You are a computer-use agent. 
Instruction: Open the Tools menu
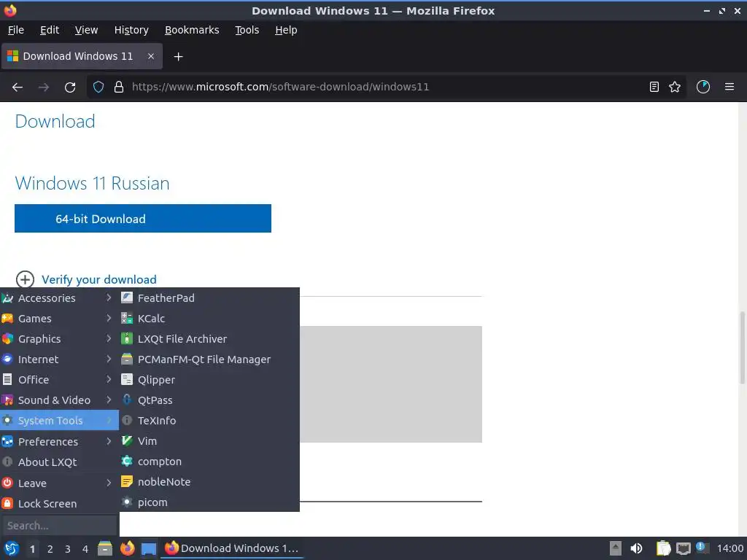click(x=247, y=30)
